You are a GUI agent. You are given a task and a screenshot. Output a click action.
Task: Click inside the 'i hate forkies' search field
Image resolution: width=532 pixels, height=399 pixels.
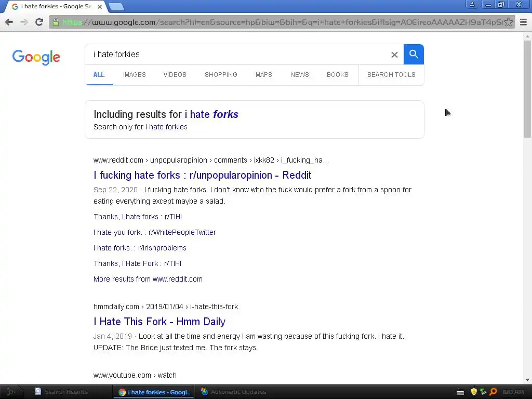(237, 54)
